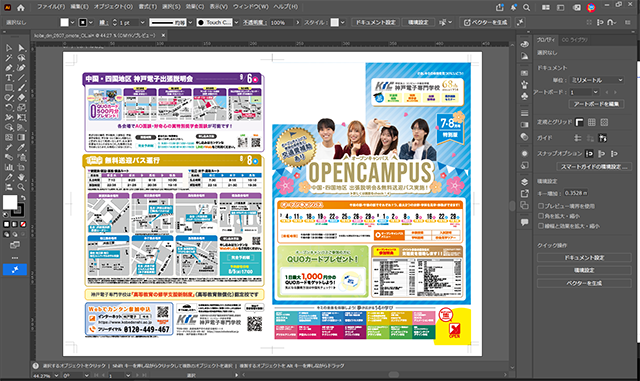Select the Column Graph tool
Screen dimensions: 640x381
coord(9,167)
